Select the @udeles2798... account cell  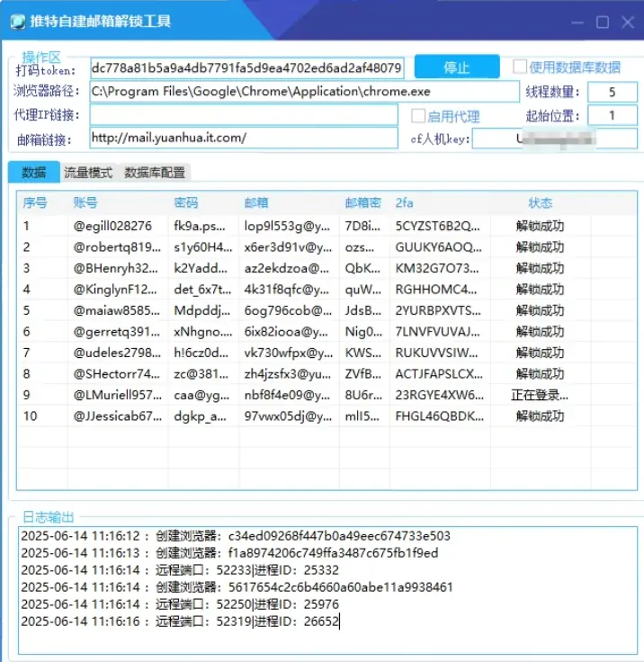[117, 353]
